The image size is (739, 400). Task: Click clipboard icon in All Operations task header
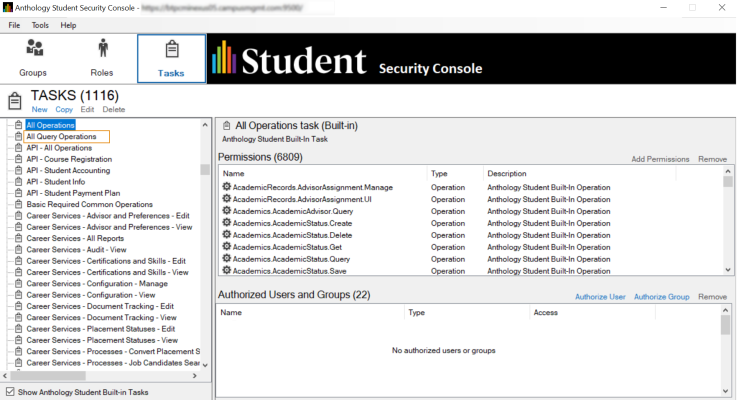click(227, 125)
